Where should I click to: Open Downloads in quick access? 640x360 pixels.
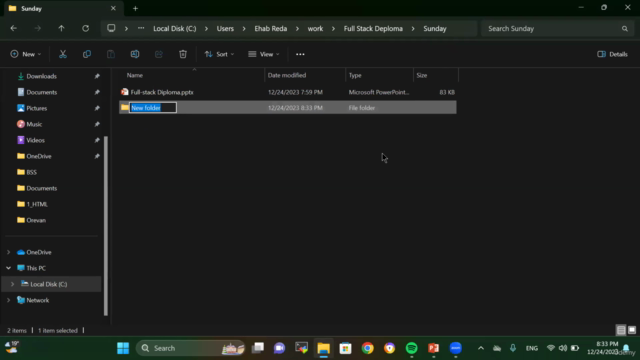coord(41,76)
